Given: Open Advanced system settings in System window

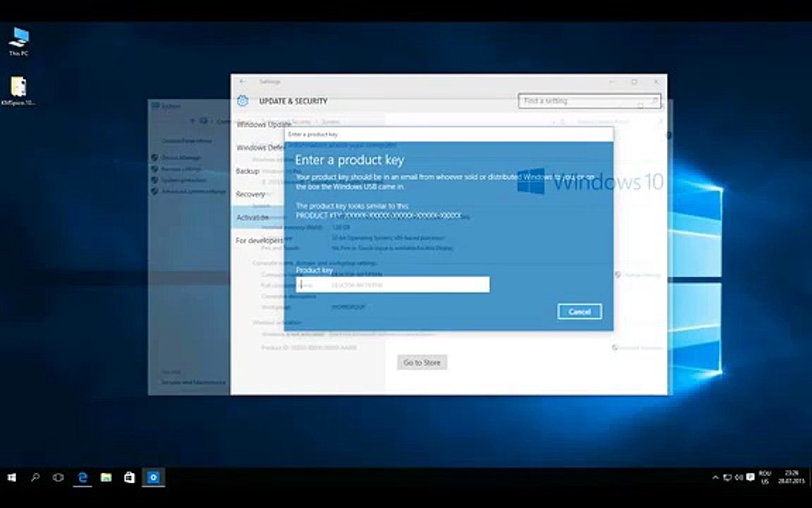Looking at the screenshot, I should [x=193, y=191].
